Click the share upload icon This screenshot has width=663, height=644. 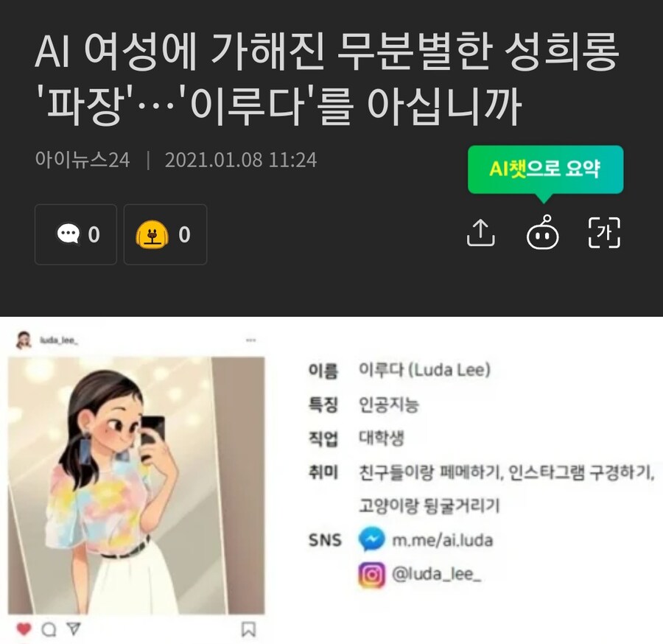481,233
